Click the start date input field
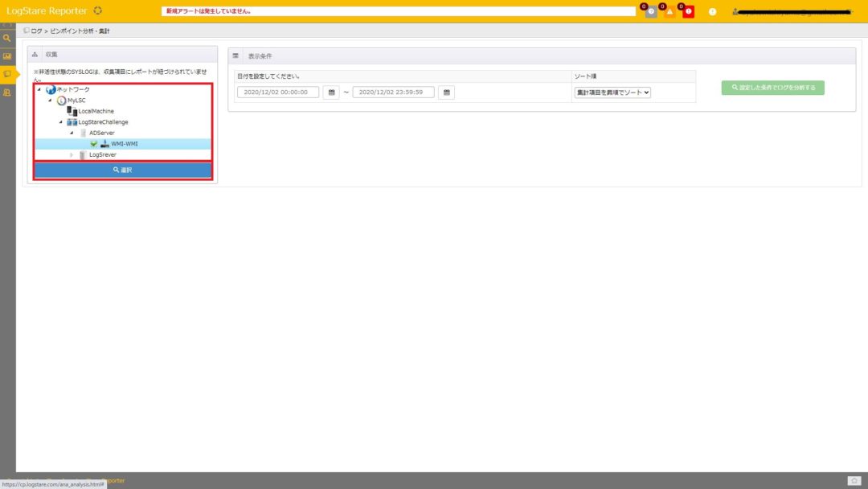The width and height of the screenshot is (868, 489). pyautogui.click(x=278, y=92)
